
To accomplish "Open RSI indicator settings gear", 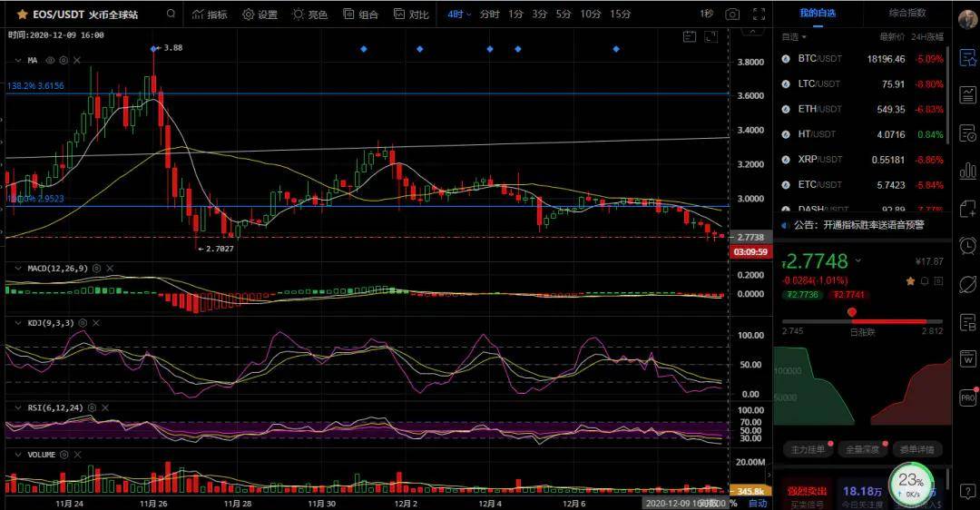I will click(92, 408).
